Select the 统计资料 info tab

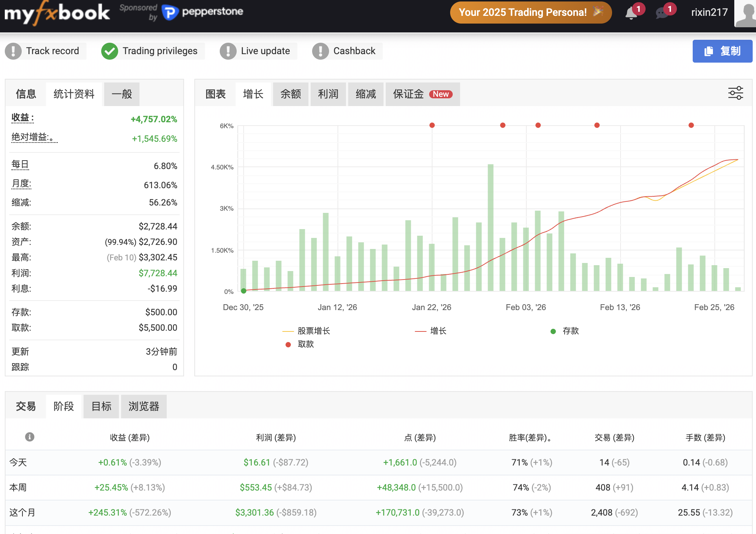point(74,94)
